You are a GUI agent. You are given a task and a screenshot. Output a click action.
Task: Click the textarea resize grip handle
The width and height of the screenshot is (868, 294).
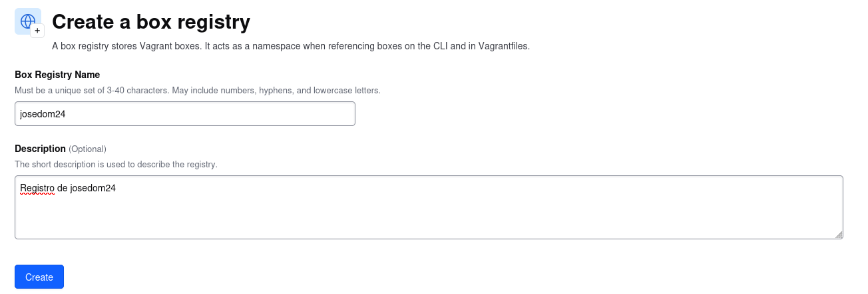[x=839, y=235]
